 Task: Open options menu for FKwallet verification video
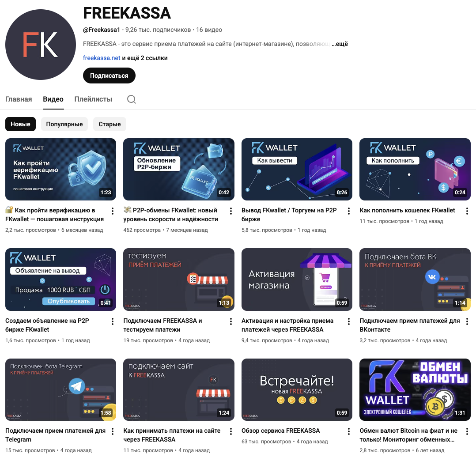(112, 211)
